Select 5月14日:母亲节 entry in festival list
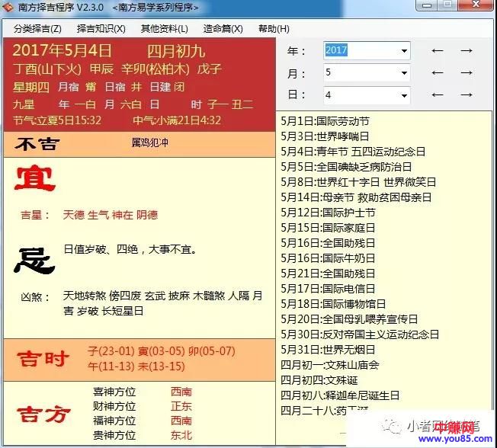This screenshot has height=448, width=497. [x=355, y=197]
